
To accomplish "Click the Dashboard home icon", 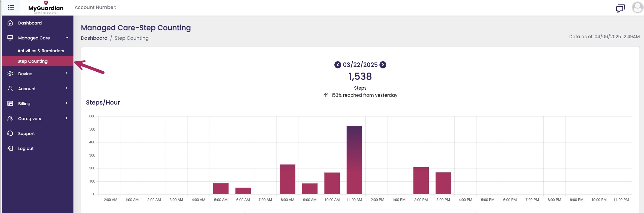I will tap(10, 23).
